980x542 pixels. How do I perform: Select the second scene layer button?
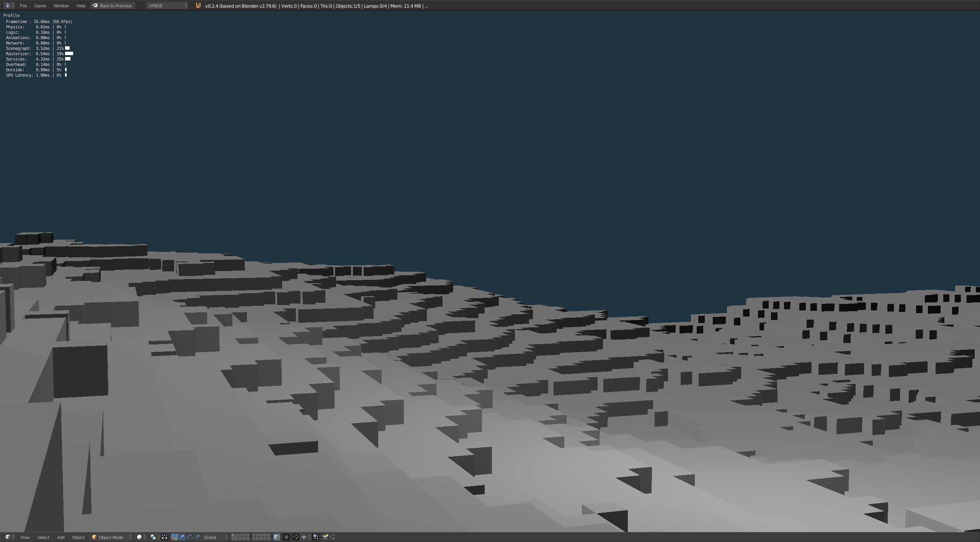point(237,535)
